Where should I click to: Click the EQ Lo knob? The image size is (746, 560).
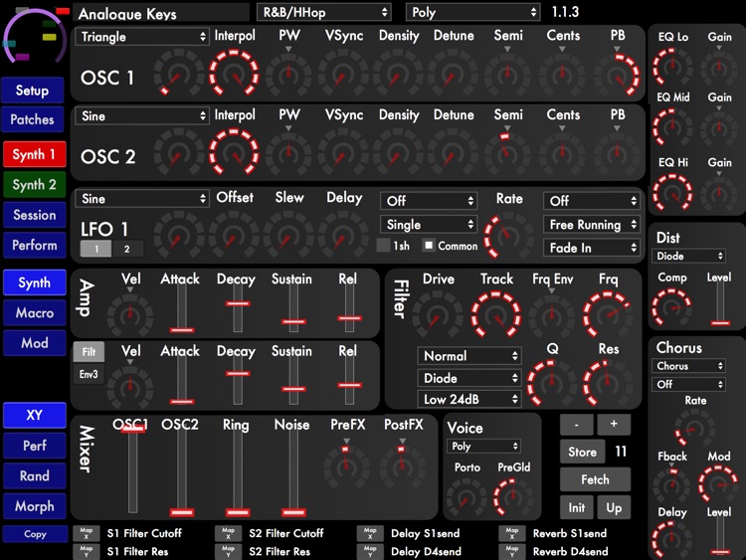(x=672, y=67)
